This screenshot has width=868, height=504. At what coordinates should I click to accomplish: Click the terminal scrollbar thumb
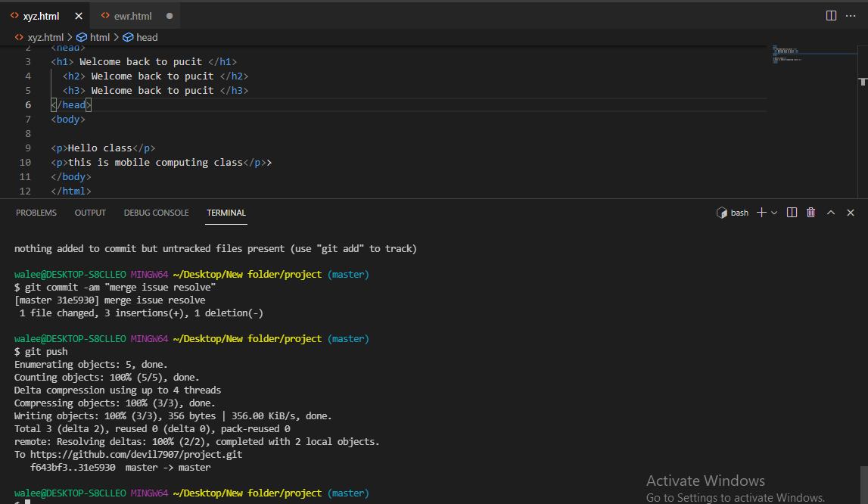coord(863,485)
